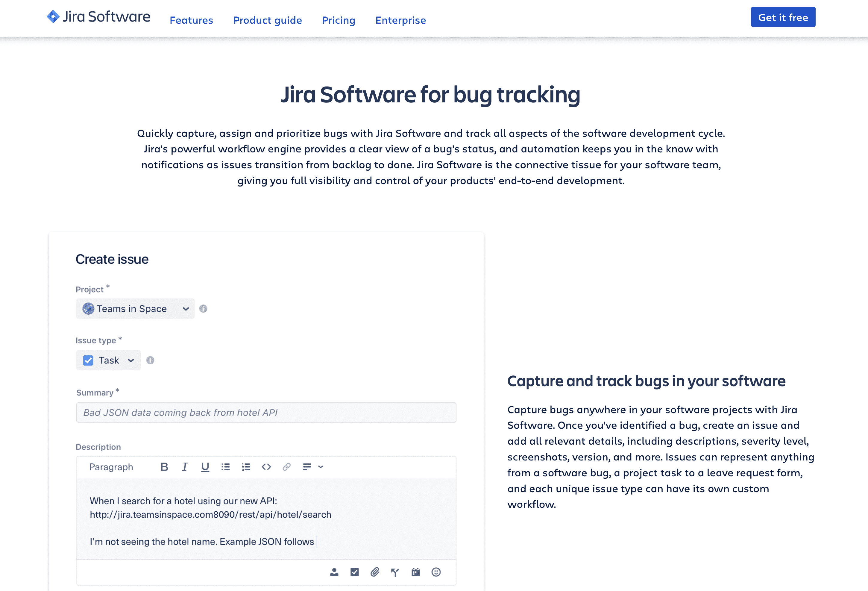Click the mention user icon in toolbar
The image size is (868, 591).
point(334,572)
